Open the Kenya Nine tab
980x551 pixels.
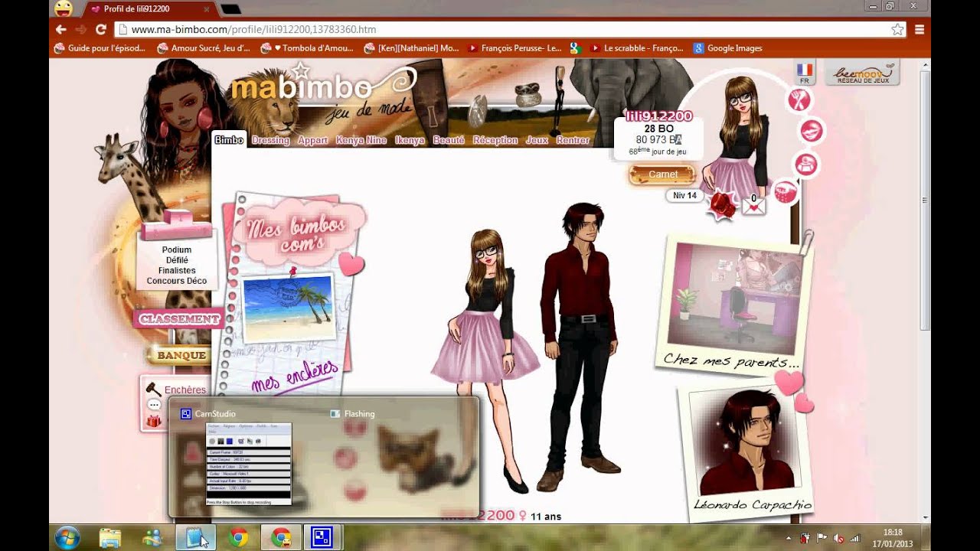(x=361, y=140)
